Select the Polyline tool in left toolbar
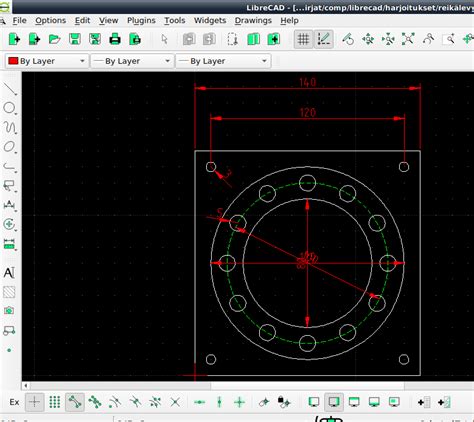This screenshot has height=422, width=474. tap(10, 166)
